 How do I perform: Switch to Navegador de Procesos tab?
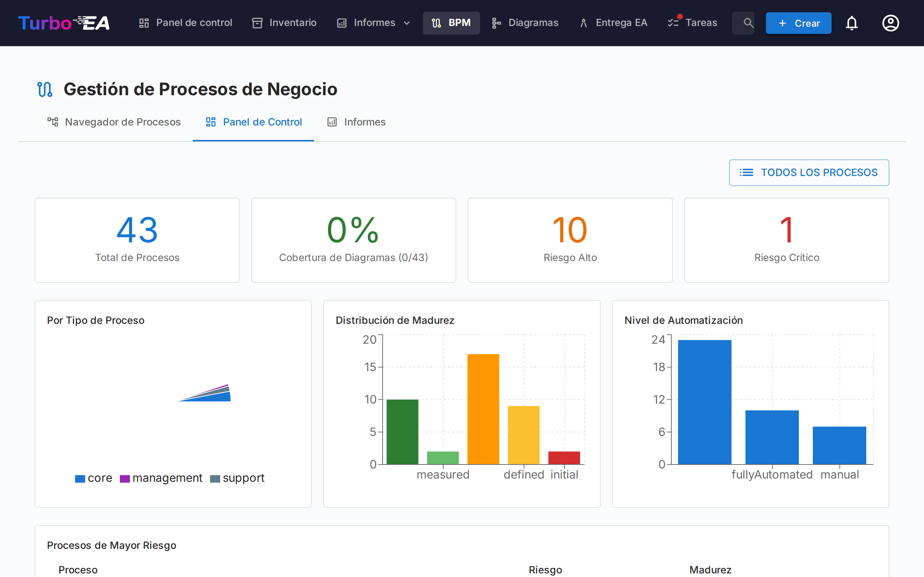[114, 122]
